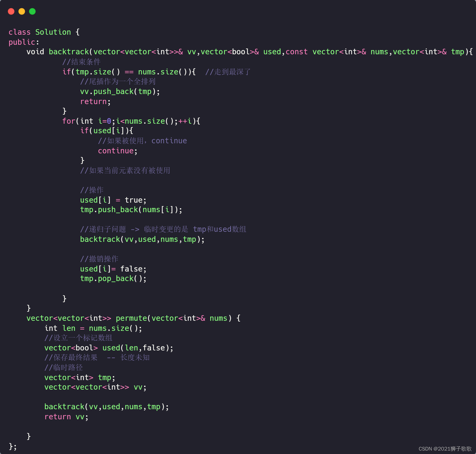The width and height of the screenshot is (476, 454).
Task: Click the comment '//如果当前元素没有被使用'
Action: (x=125, y=170)
